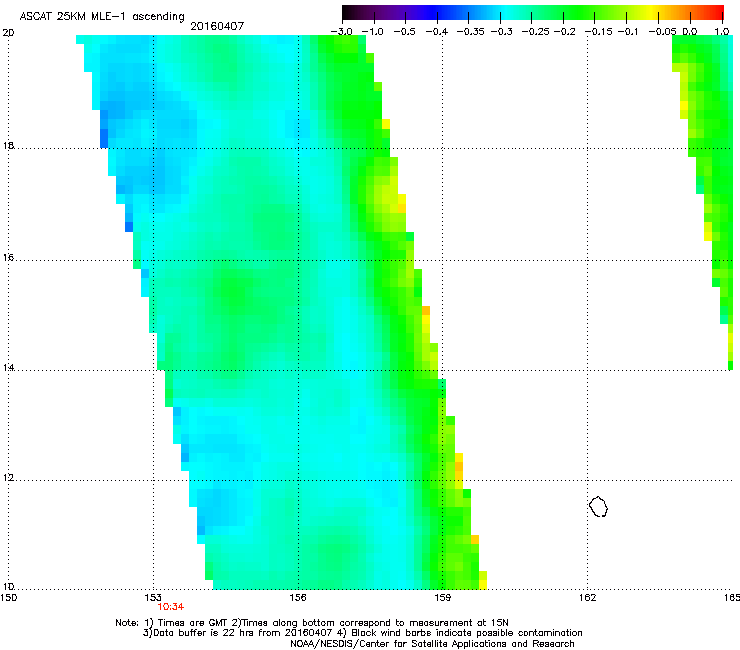Click the -0.3 colorbar label
This screenshot has width=740, height=650.
[x=502, y=32]
